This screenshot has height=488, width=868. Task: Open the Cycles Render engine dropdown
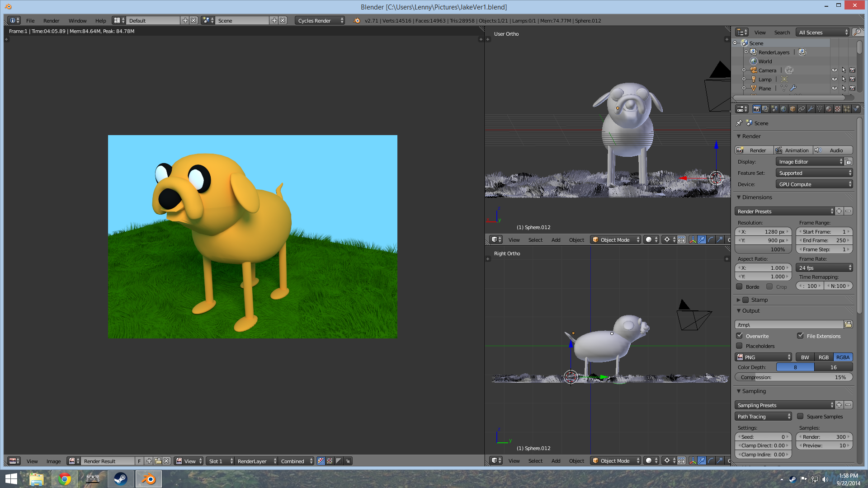tap(320, 20)
